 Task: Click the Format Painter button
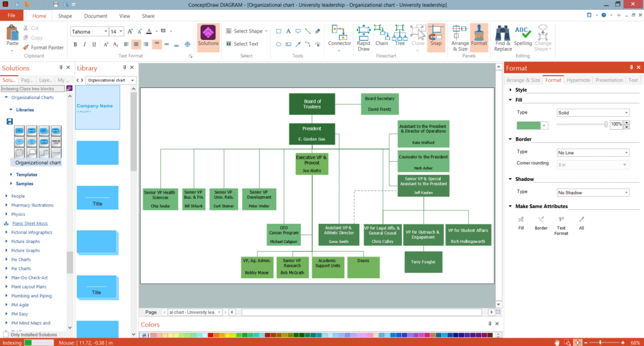coord(43,48)
